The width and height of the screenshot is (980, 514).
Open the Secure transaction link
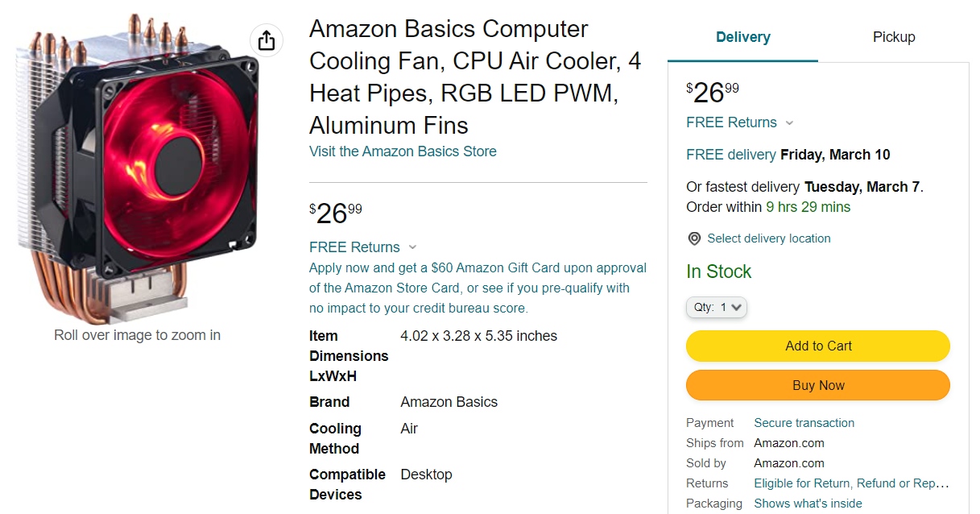pyautogui.click(x=804, y=422)
